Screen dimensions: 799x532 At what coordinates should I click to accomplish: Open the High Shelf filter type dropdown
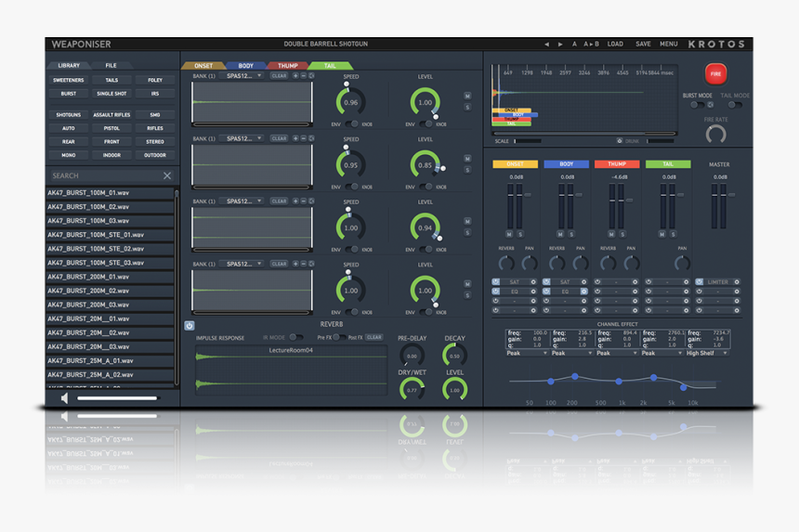[707, 354]
